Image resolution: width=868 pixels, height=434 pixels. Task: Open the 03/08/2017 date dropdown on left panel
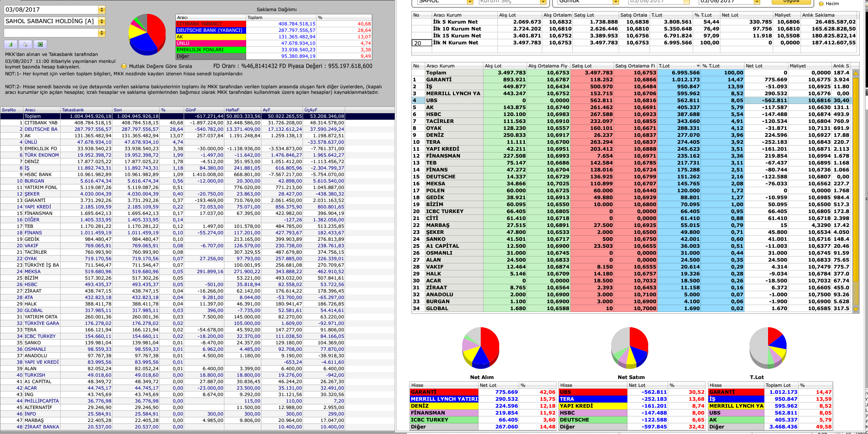[102, 10]
